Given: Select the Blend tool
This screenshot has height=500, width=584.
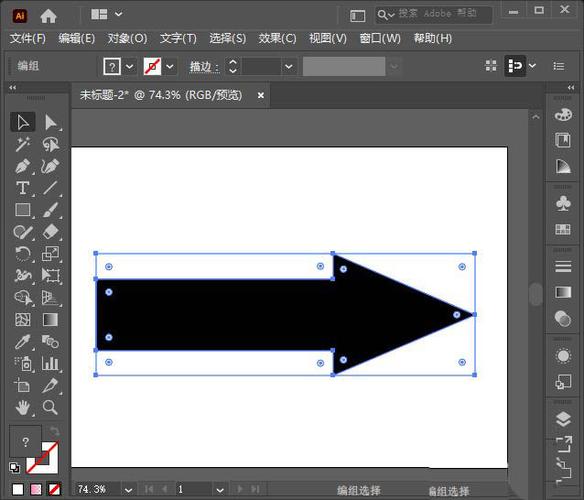Looking at the screenshot, I should click(50, 342).
